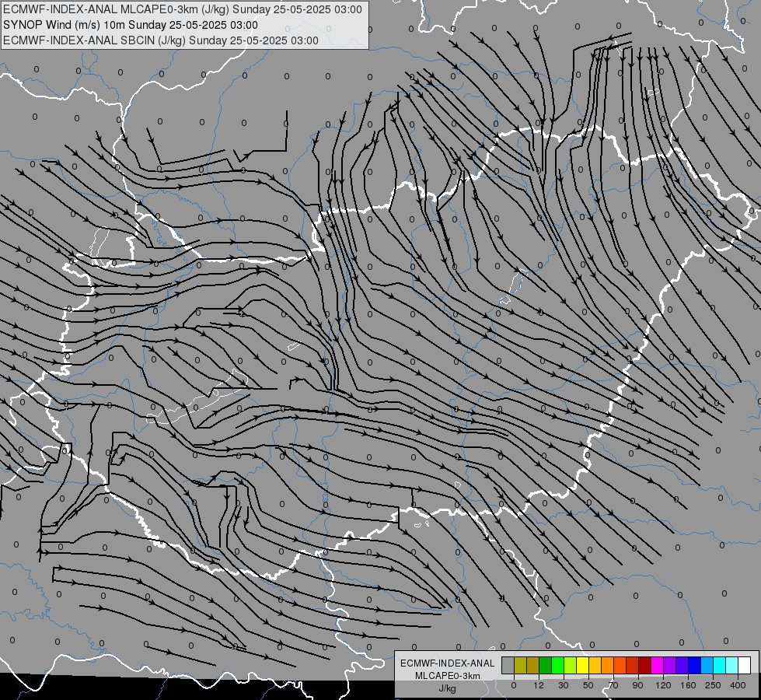Image resolution: width=761 pixels, height=700 pixels.
Task: Click the 250 tick label on legend scale
Action: click(713, 685)
